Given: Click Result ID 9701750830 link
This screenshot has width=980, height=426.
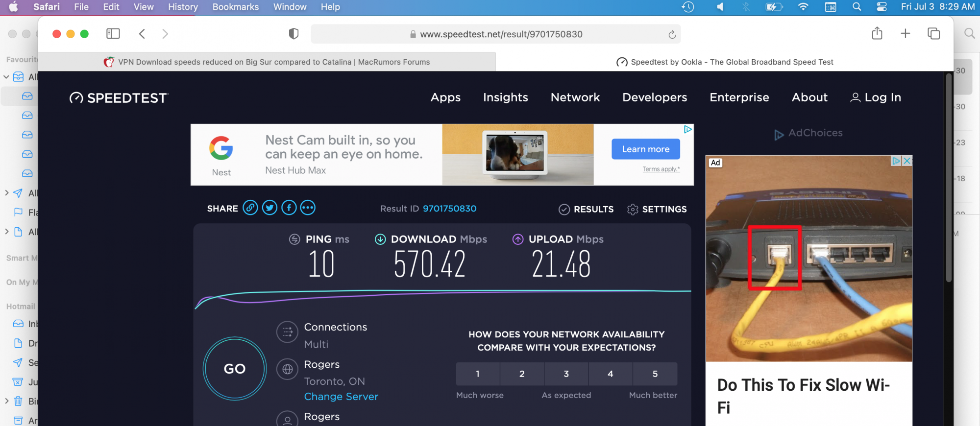Looking at the screenshot, I should pyautogui.click(x=449, y=209).
